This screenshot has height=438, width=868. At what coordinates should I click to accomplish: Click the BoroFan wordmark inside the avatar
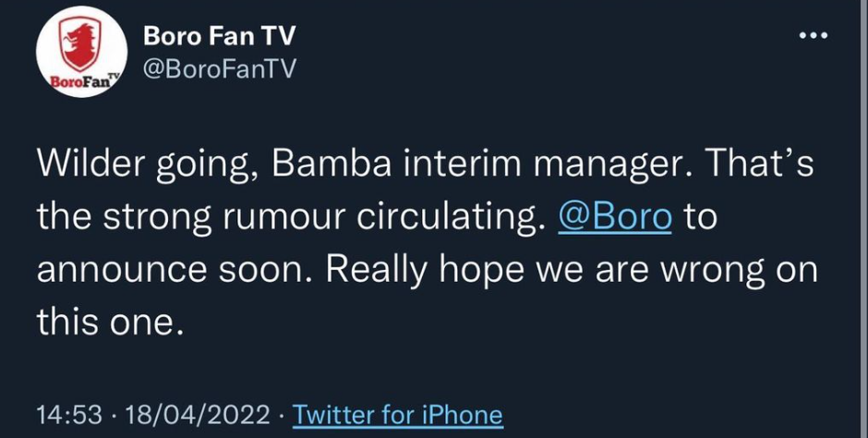[76, 82]
